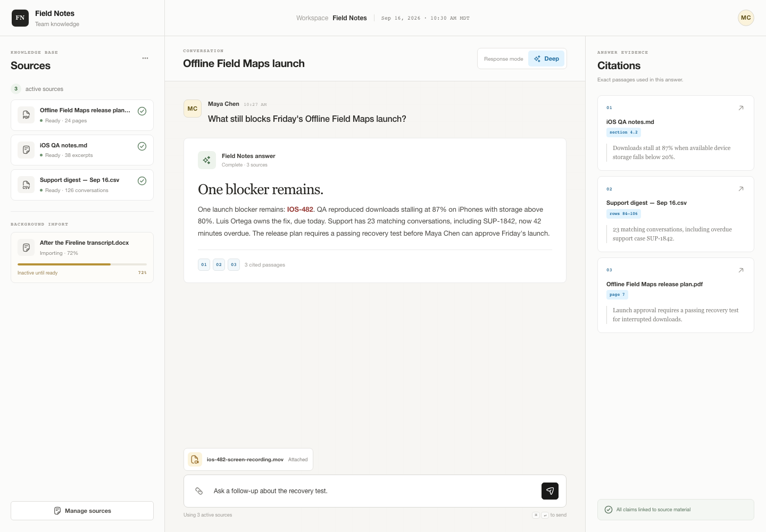Send the follow-up message
Viewport: 766px width, 532px height.
550,491
